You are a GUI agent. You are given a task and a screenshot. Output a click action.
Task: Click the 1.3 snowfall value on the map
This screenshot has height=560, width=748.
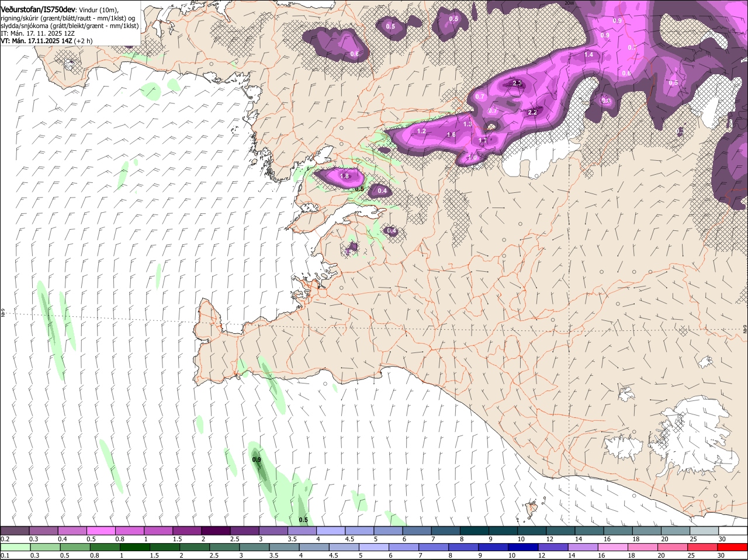467,124
